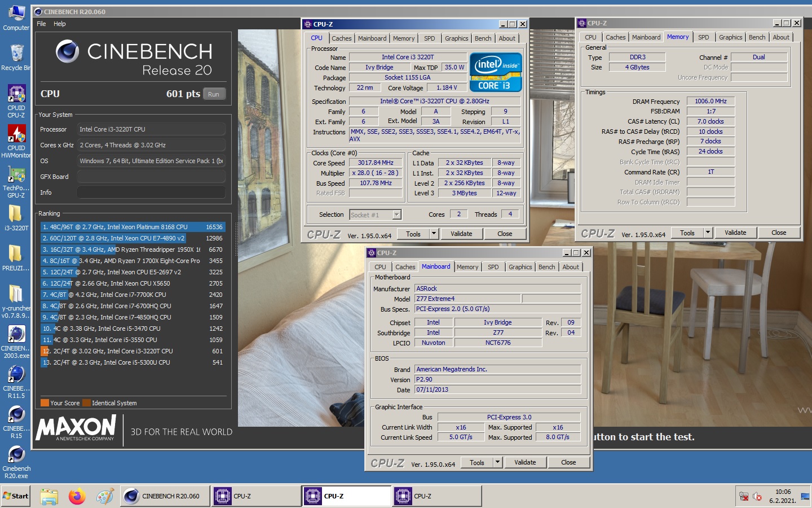Select ranking row Intel Core i7-7700K CPU
Screen dimensions: 812x508
133,295
